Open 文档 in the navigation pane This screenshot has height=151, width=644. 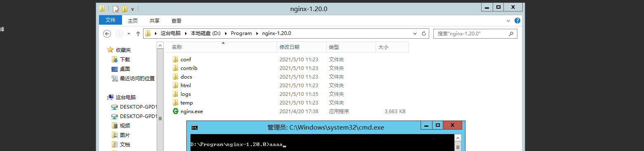(x=125, y=144)
